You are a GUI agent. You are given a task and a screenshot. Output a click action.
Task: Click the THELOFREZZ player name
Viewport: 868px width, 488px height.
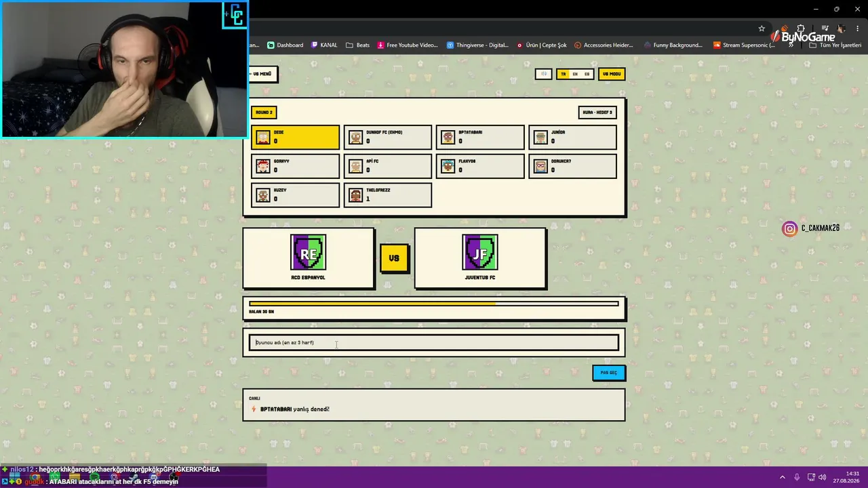[378, 190]
